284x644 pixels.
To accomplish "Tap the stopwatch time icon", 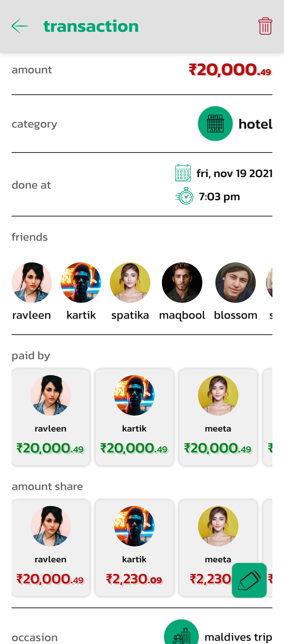I will click(184, 196).
